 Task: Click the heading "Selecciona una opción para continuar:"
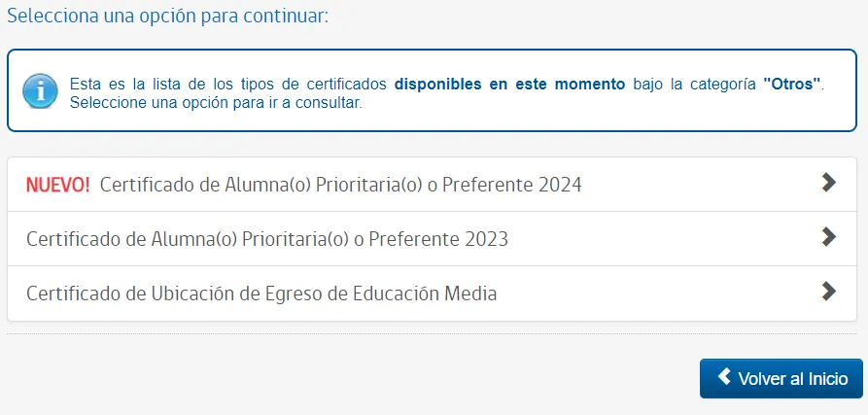tap(168, 17)
